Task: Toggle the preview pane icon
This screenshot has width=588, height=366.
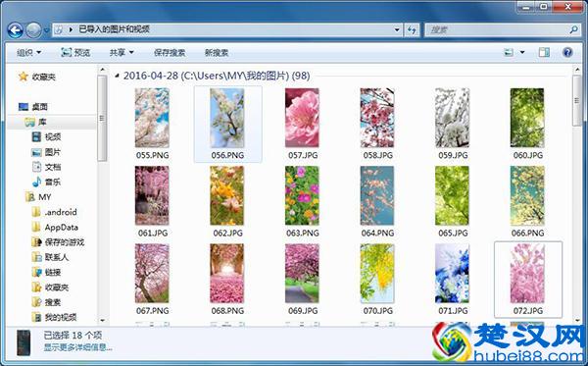Action: pos(544,52)
